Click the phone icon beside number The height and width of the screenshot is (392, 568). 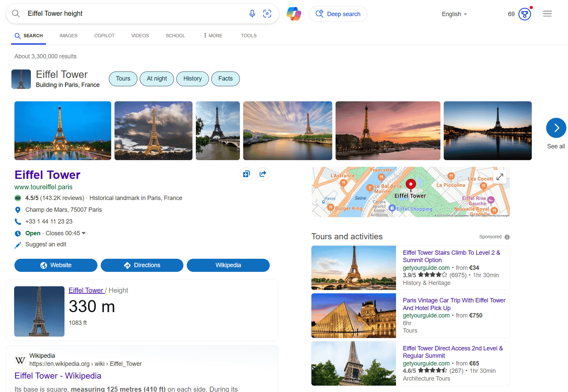pyautogui.click(x=18, y=222)
